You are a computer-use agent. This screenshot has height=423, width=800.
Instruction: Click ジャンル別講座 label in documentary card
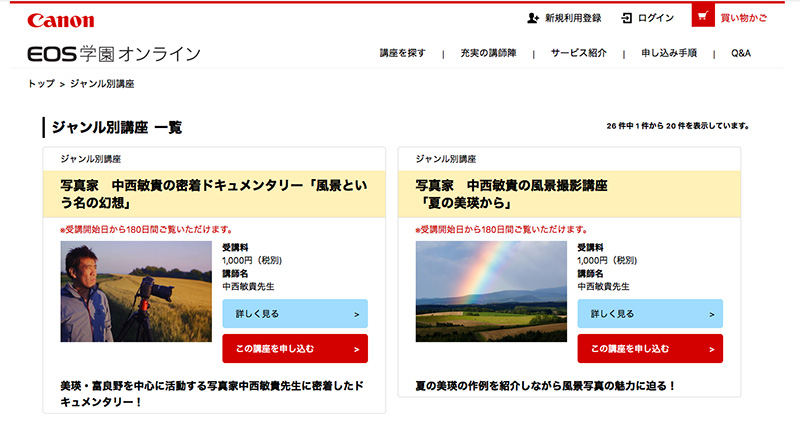91,159
